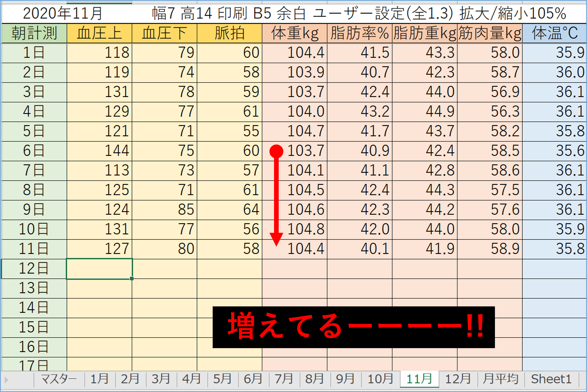The height and width of the screenshot is (392, 587).
Task: Select fat rate 40.1 on 11日
Action: [360, 249]
